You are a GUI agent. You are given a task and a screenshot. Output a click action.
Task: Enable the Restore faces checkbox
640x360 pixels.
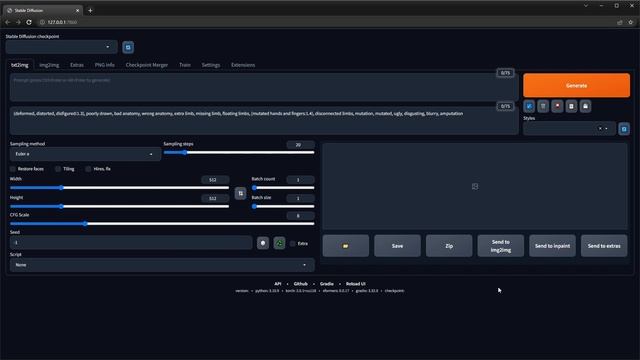tap(13, 169)
